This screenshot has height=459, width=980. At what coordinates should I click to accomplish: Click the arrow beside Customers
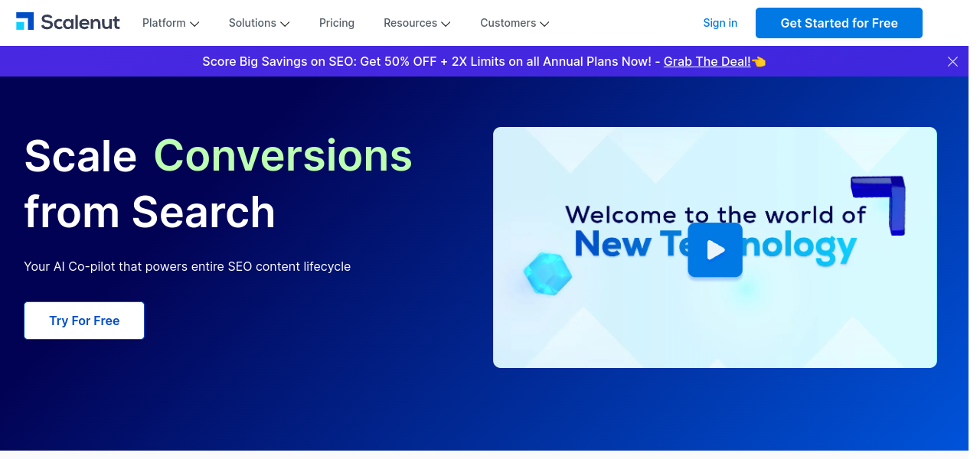coord(544,24)
